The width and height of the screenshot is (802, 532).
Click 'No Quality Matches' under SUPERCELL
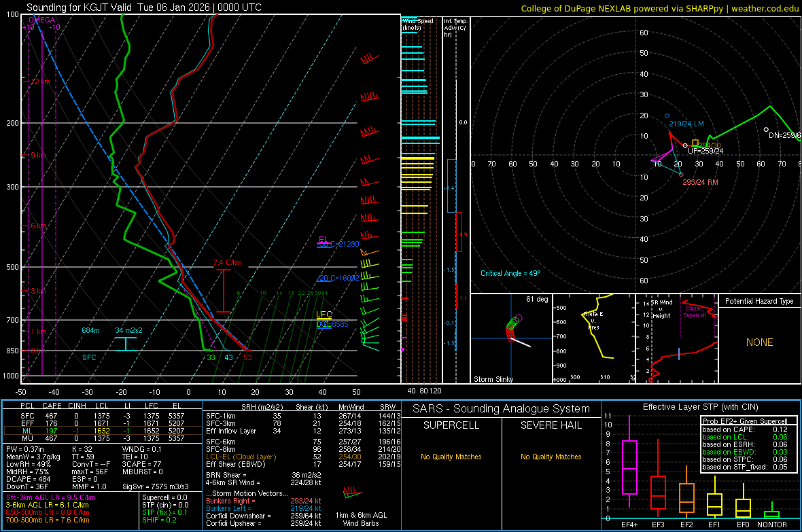click(x=451, y=457)
